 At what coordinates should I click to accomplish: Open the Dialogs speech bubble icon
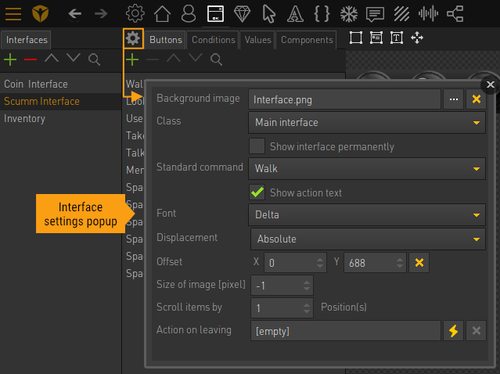[x=375, y=14]
